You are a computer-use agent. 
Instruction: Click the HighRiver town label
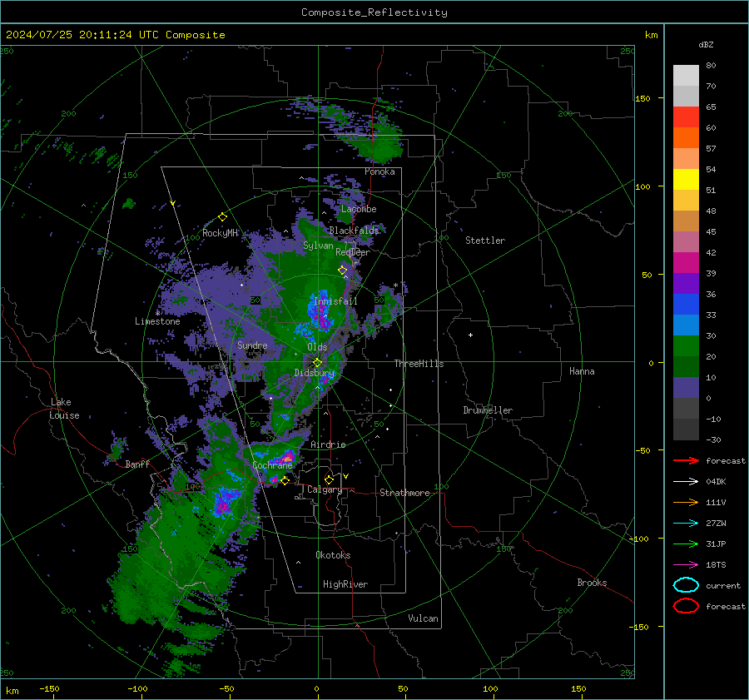click(345, 584)
